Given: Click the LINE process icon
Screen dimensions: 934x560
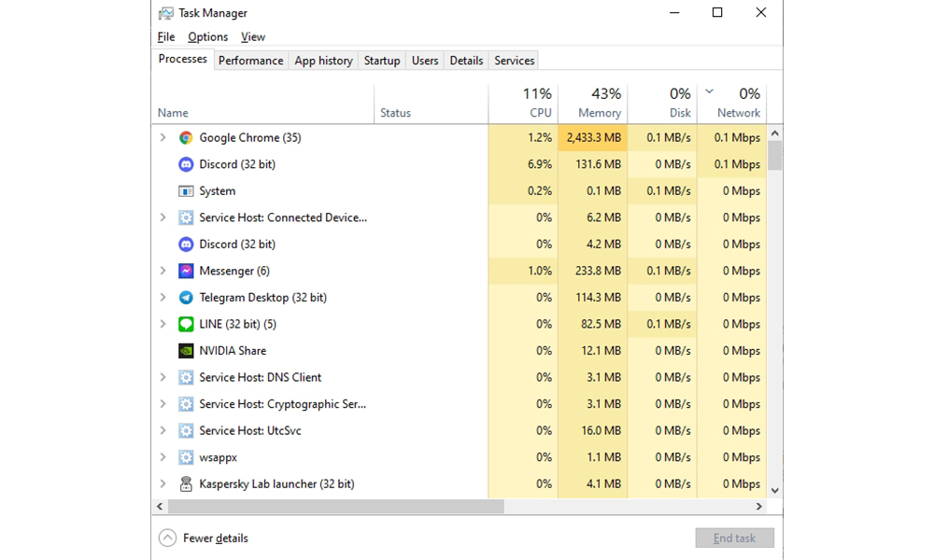Looking at the screenshot, I should click(x=186, y=325).
